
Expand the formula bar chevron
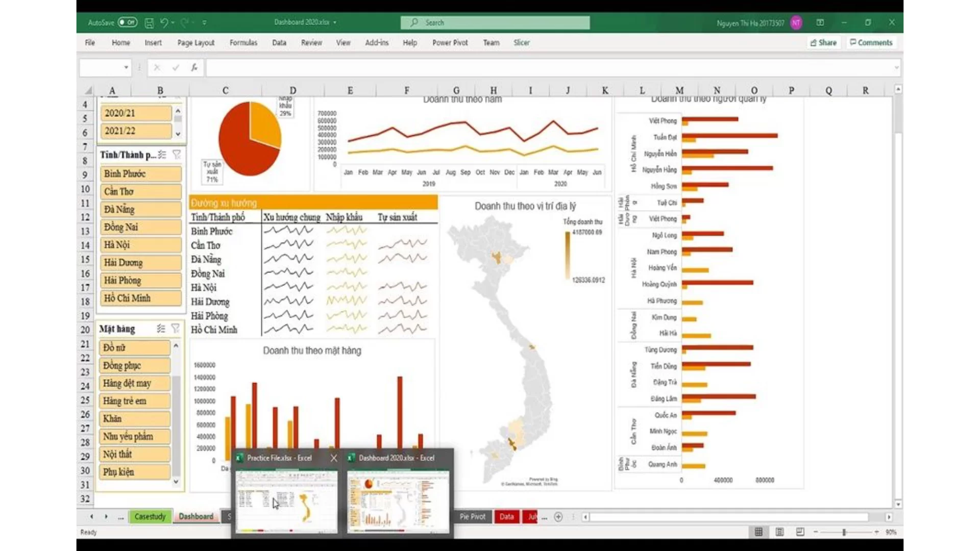click(x=896, y=67)
